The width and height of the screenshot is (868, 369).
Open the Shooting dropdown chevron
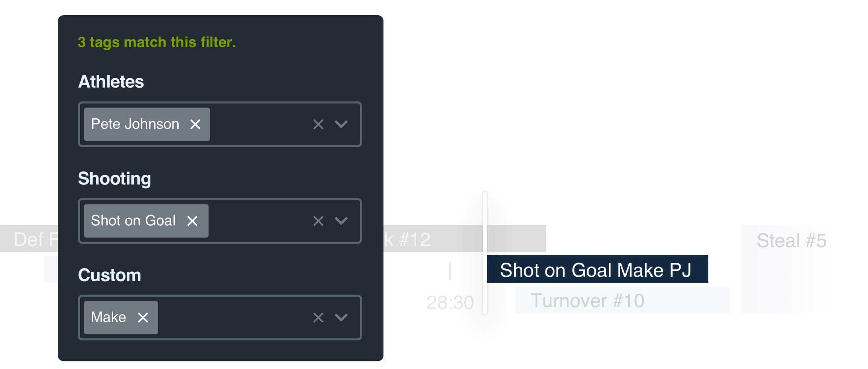click(x=341, y=221)
